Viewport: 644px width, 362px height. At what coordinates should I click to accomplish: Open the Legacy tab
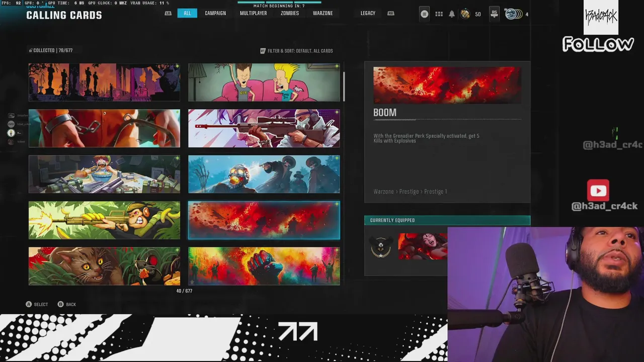(368, 13)
